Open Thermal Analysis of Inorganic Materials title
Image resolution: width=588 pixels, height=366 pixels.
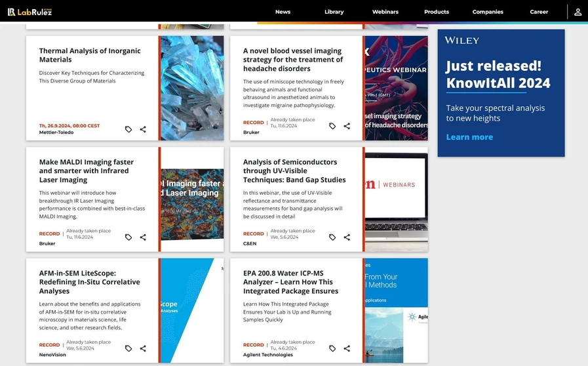(x=90, y=55)
